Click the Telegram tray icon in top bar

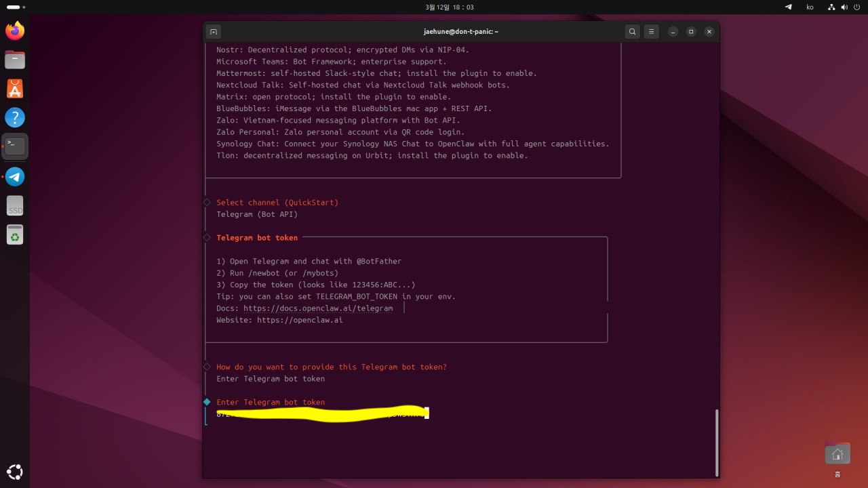(x=788, y=7)
